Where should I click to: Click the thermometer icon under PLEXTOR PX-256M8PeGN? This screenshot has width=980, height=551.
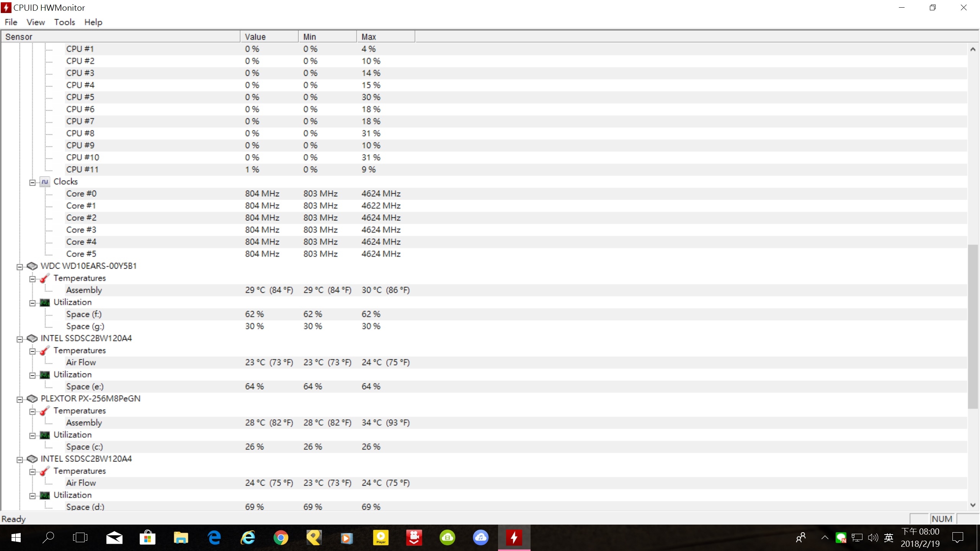(45, 411)
